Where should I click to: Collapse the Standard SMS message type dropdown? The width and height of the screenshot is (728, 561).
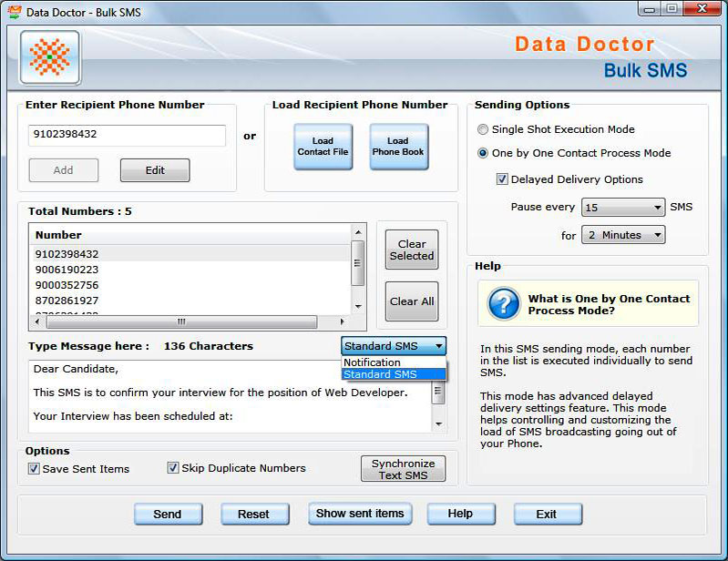coord(394,346)
